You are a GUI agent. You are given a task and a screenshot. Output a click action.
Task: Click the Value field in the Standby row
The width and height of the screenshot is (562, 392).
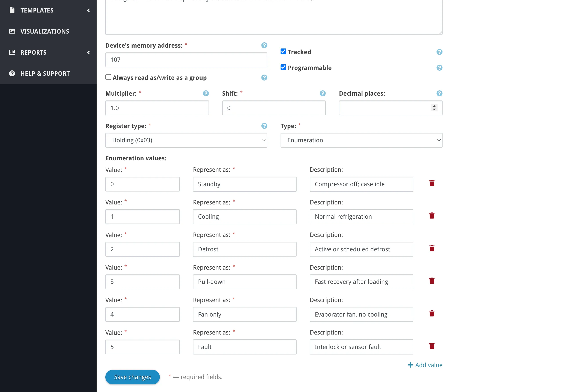pos(142,184)
